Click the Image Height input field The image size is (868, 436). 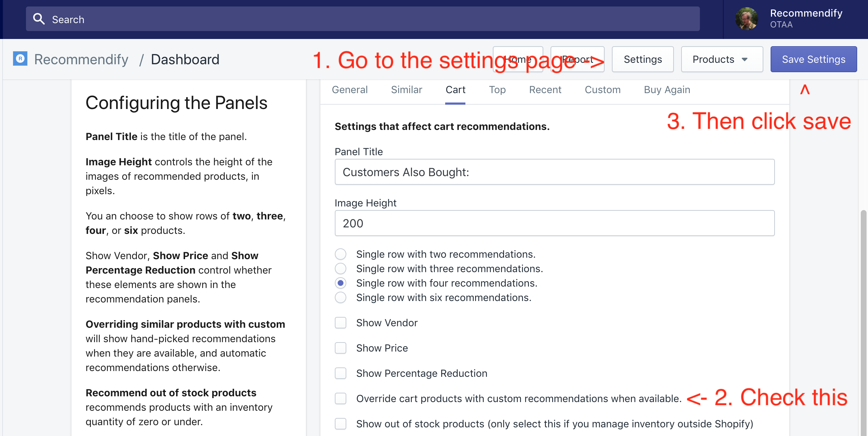[x=554, y=223]
